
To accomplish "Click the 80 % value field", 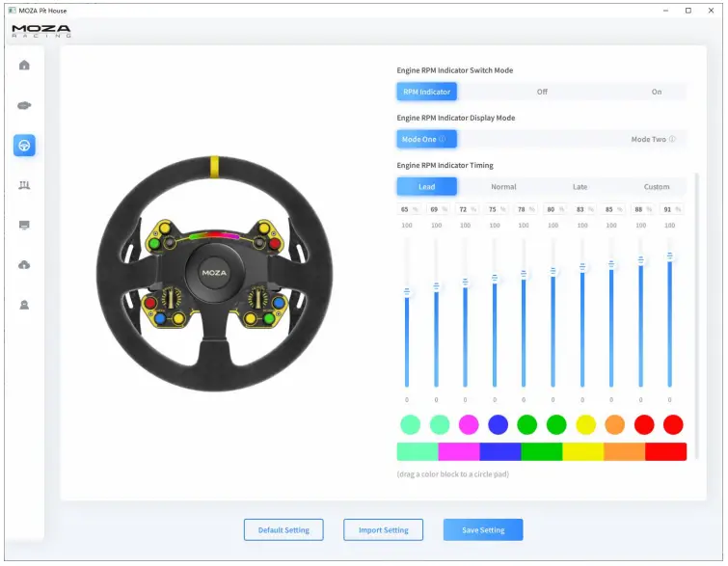I will (554, 209).
